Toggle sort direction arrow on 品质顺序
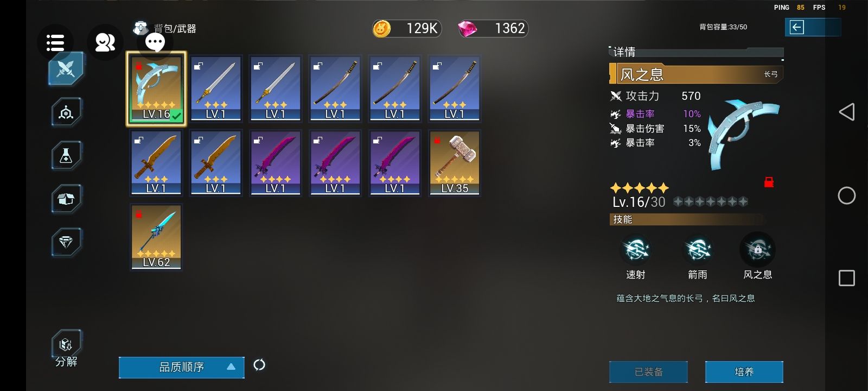Image resolution: width=868 pixels, height=391 pixels. [x=231, y=367]
